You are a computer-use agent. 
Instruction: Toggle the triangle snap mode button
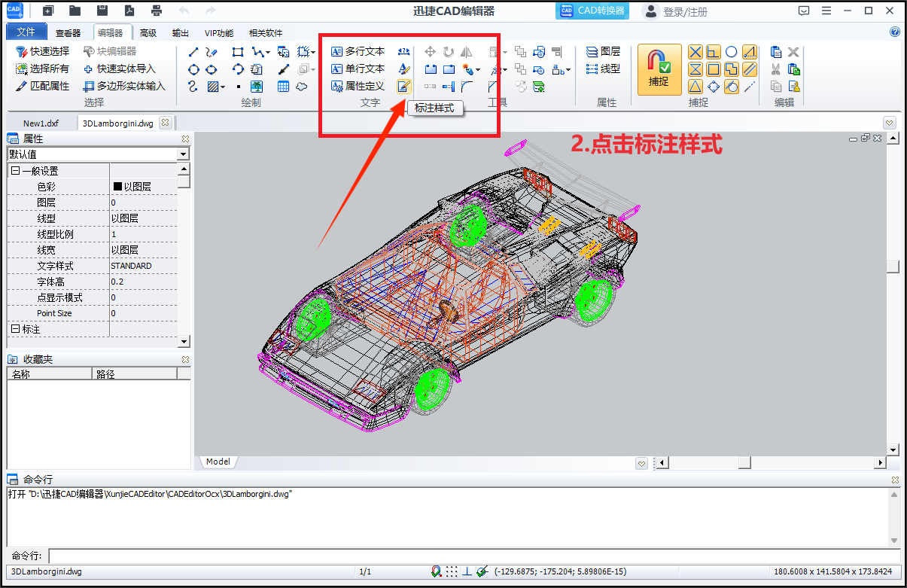(x=695, y=87)
